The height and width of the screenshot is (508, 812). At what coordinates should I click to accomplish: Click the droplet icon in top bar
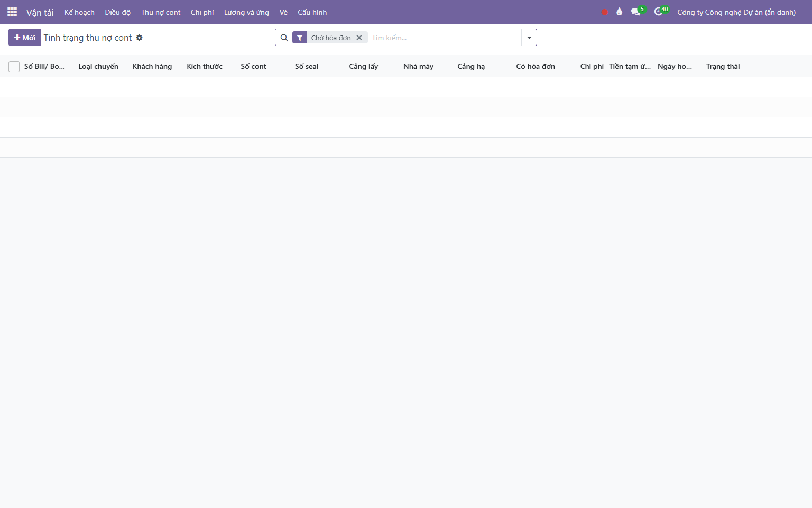pos(619,12)
